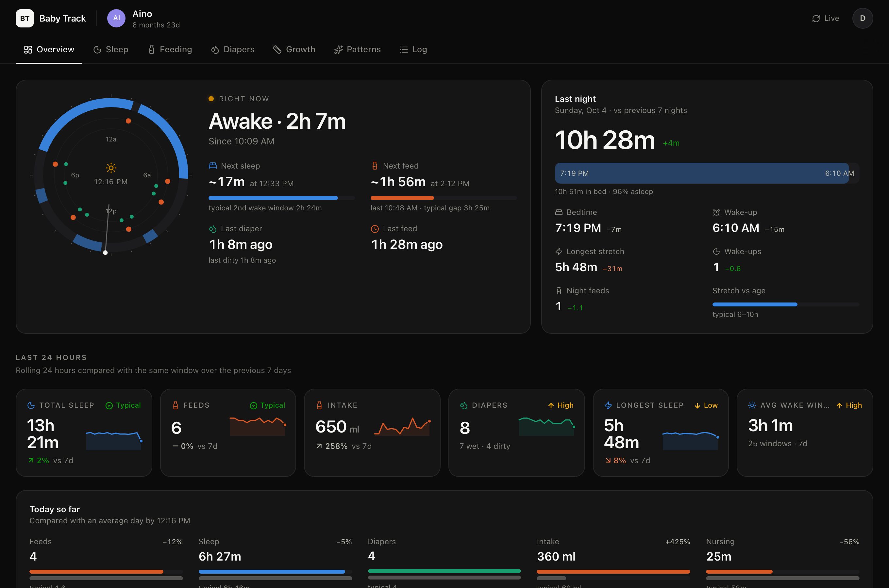Click the "Awake · 2h 7m" status heading

pos(277,122)
